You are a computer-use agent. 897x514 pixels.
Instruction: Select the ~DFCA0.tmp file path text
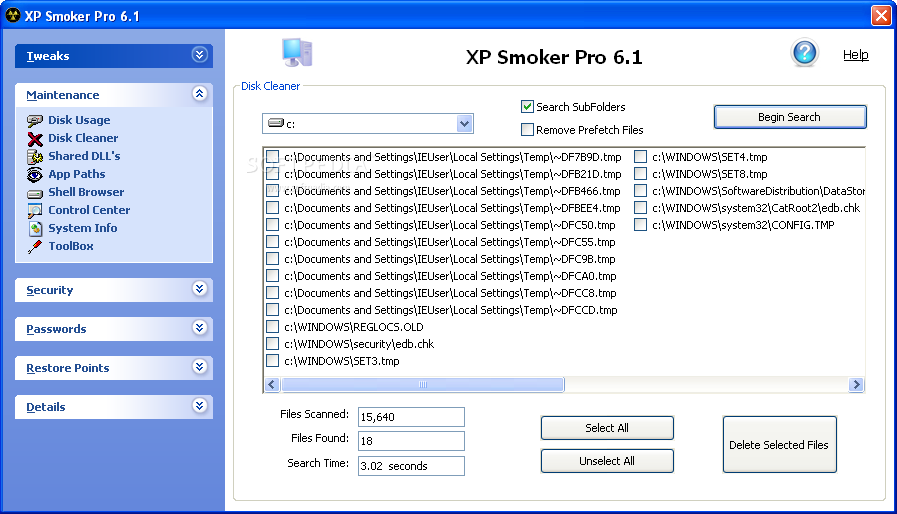coord(450,276)
